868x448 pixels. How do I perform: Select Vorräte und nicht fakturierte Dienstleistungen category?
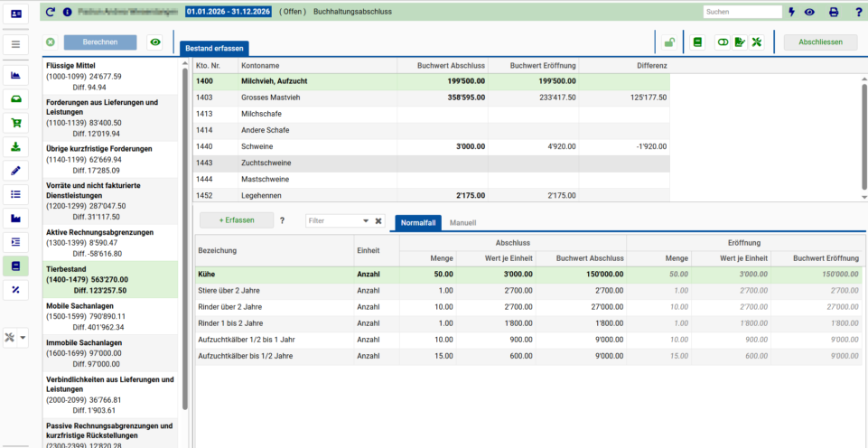(111, 201)
